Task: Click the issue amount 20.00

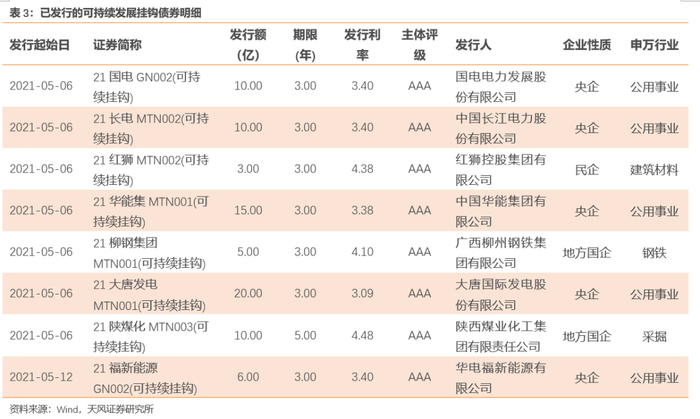Action: pyautogui.click(x=248, y=293)
